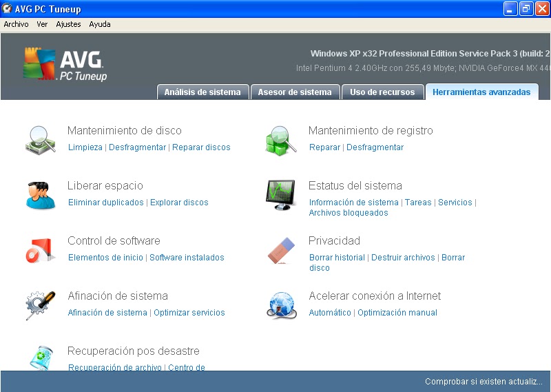Click the Liberar espacio heading

pyautogui.click(x=105, y=185)
